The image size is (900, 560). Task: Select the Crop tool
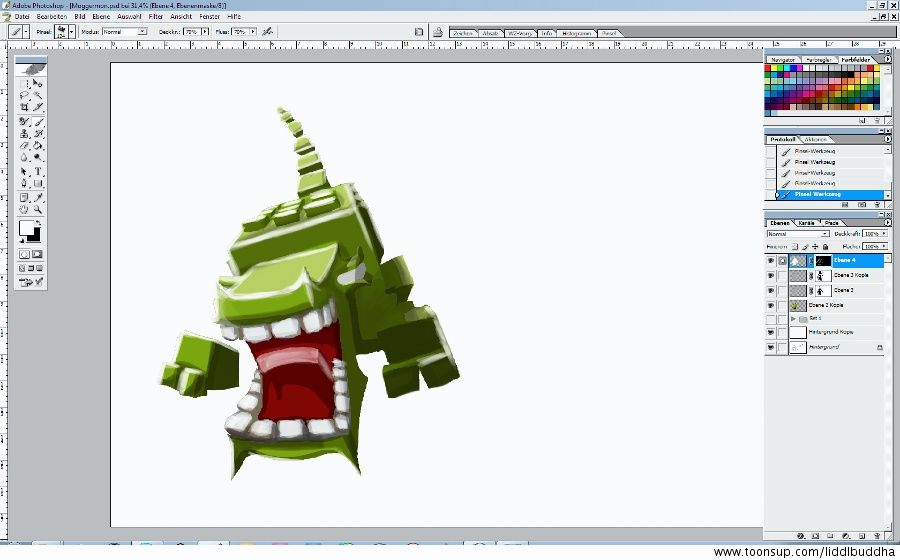(x=24, y=107)
